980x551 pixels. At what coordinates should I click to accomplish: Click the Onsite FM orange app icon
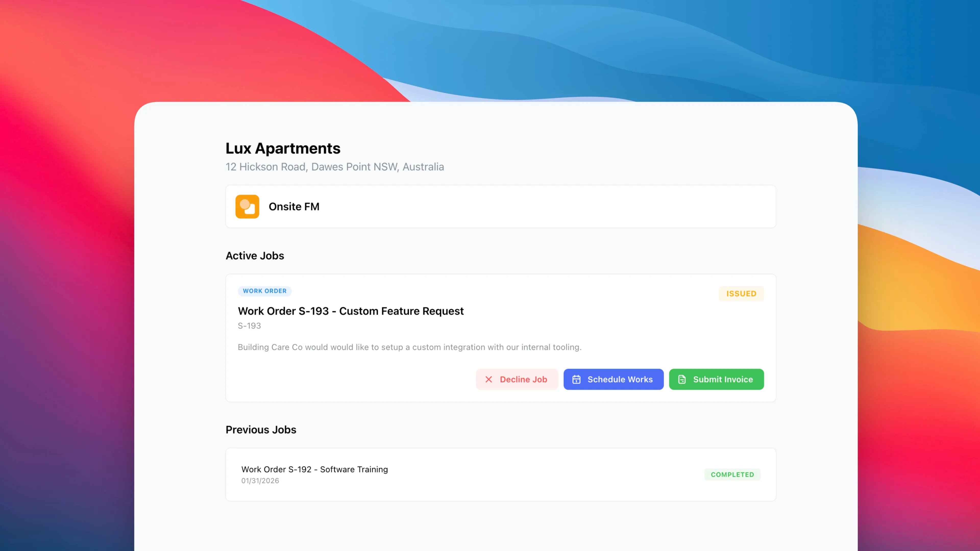tap(247, 206)
